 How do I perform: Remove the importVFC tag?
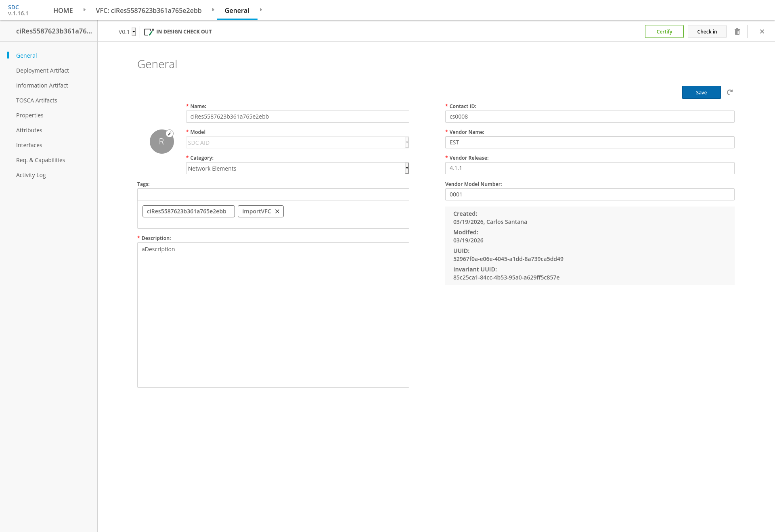(277, 211)
